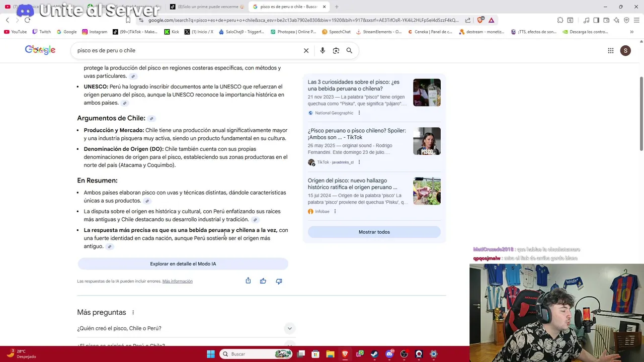Click the Google search query input field
This screenshot has height=362, width=644.
pos(186,50)
